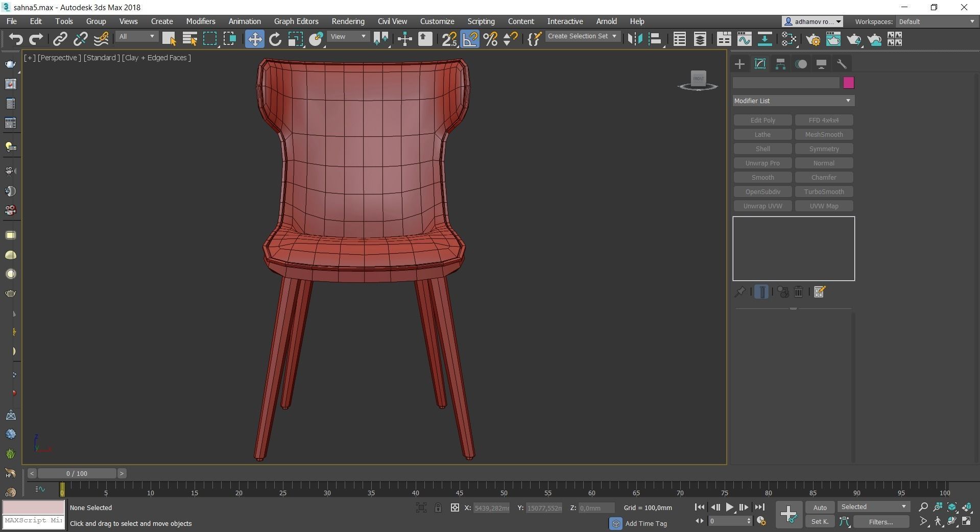This screenshot has height=532, width=980.
Task: Activate Select and Move tool
Action: [254, 39]
